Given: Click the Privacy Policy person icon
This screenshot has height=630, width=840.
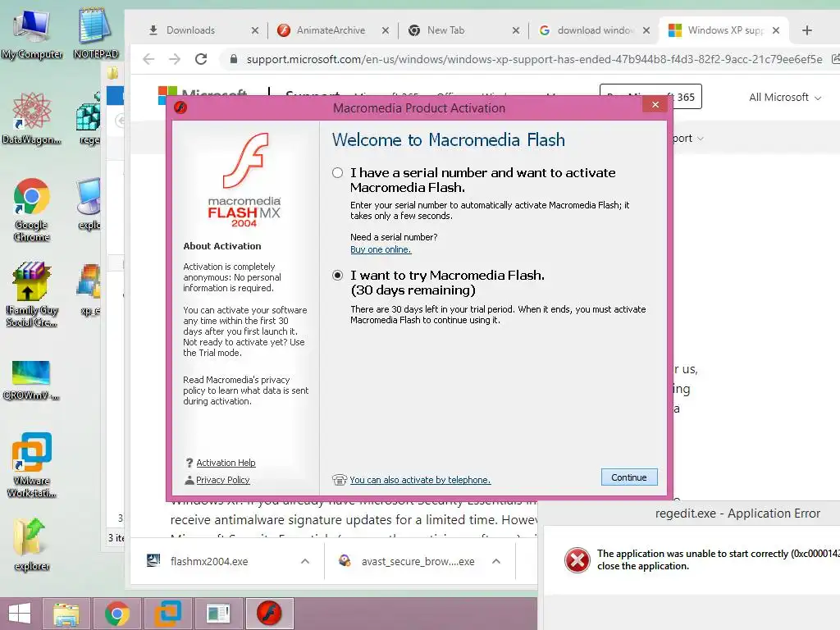Looking at the screenshot, I should coord(189,480).
